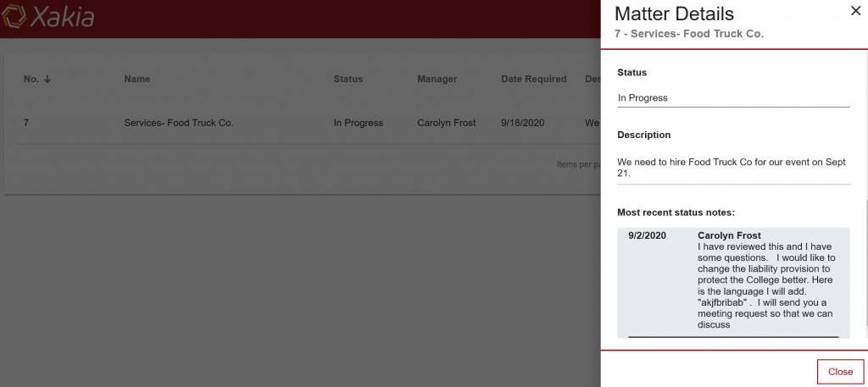Click the 'Most recent status notes:' label
The image size is (868, 387).
click(676, 213)
